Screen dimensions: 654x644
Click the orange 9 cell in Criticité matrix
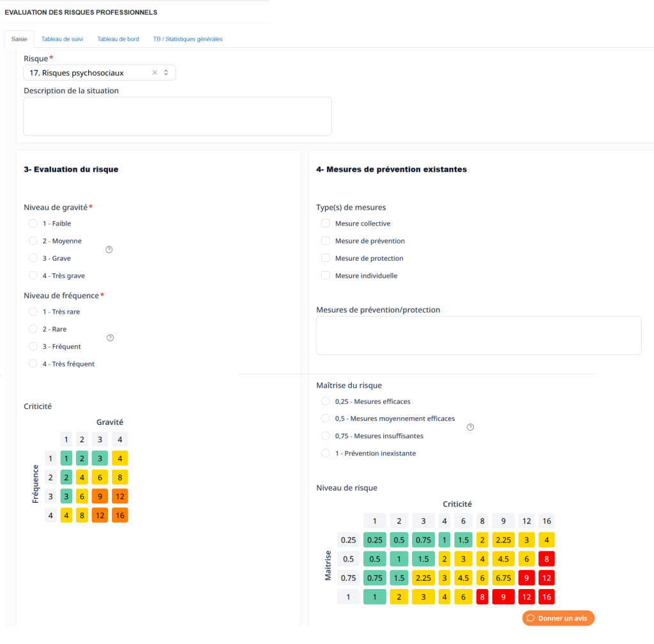click(100, 496)
